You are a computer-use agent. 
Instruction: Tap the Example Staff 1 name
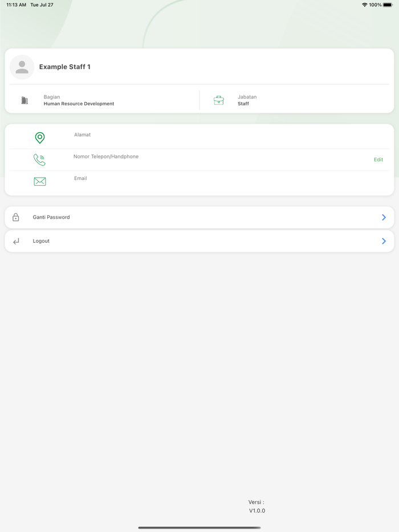[65, 67]
